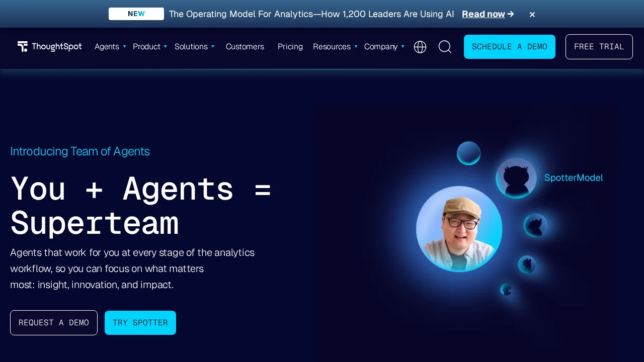Expand the Solutions dropdown chevron

pyautogui.click(x=213, y=47)
